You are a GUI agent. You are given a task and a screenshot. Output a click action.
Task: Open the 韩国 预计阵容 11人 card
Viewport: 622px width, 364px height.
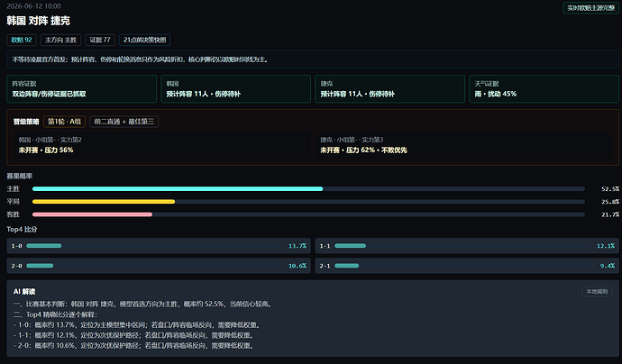coord(235,89)
